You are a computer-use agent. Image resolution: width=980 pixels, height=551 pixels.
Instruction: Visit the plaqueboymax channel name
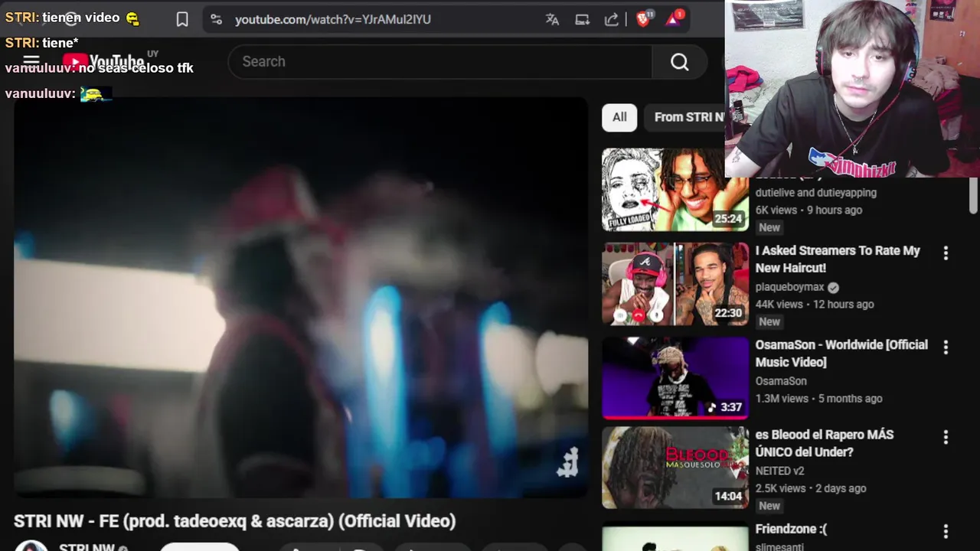[789, 287]
